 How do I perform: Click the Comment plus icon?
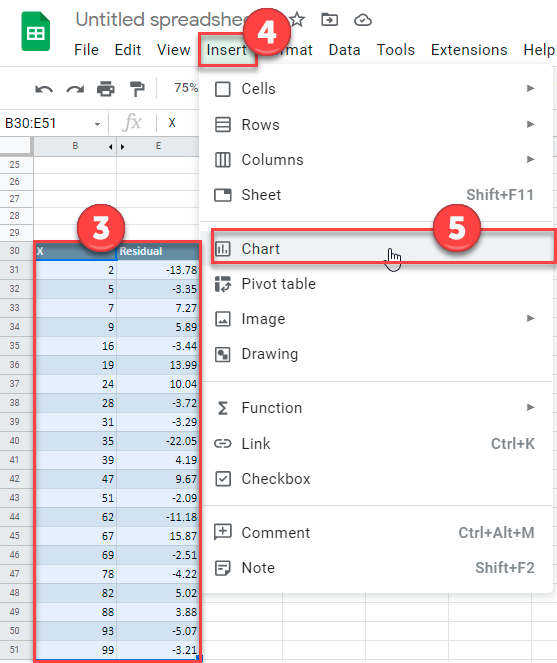pos(223,532)
